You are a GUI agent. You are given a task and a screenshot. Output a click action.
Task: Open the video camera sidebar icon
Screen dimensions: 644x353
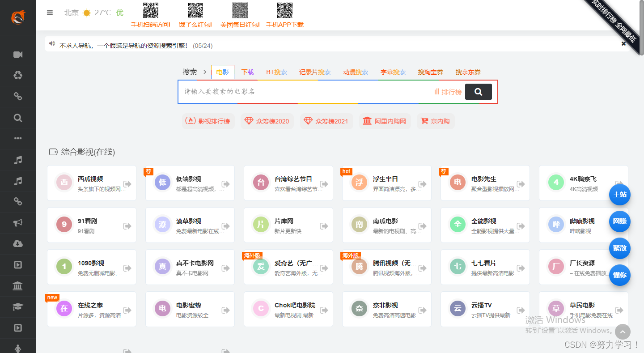click(x=18, y=55)
